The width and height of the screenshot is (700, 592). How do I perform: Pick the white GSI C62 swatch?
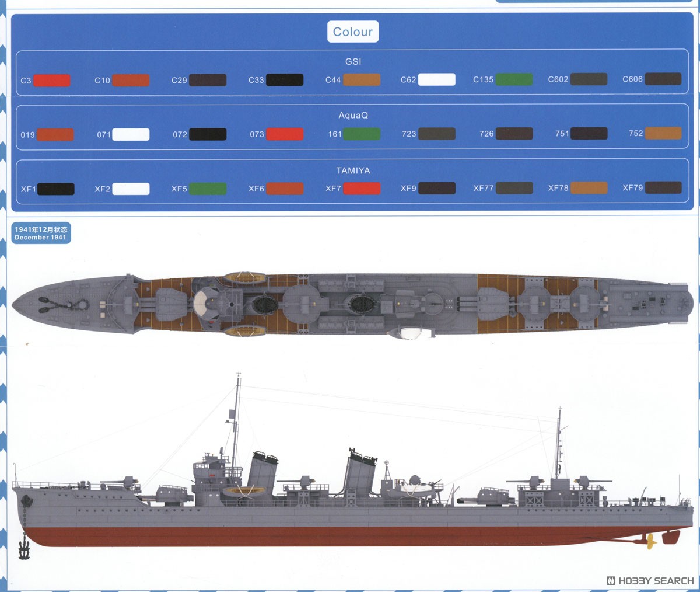pyautogui.click(x=436, y=79)
